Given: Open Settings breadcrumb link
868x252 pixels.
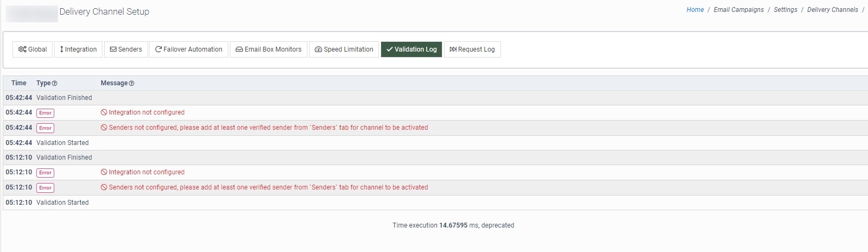Looking at the screenshot, I should coord(785,10).
